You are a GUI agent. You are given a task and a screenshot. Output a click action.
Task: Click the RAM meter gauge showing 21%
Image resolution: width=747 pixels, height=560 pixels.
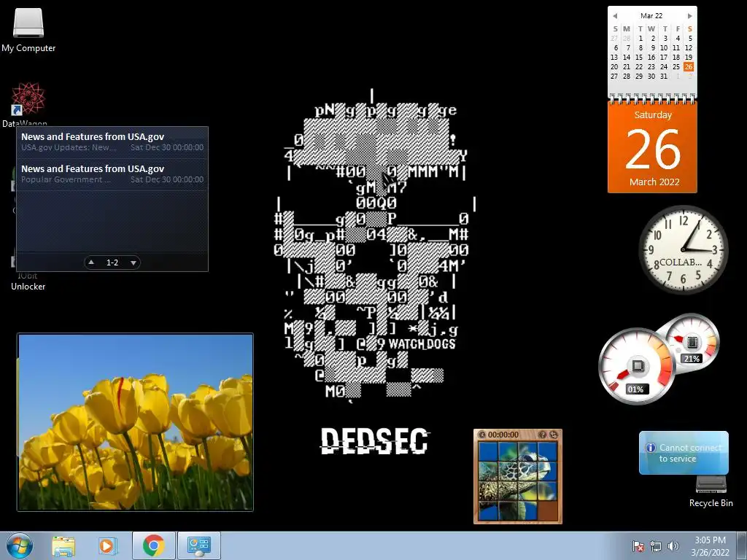(692, 343)
